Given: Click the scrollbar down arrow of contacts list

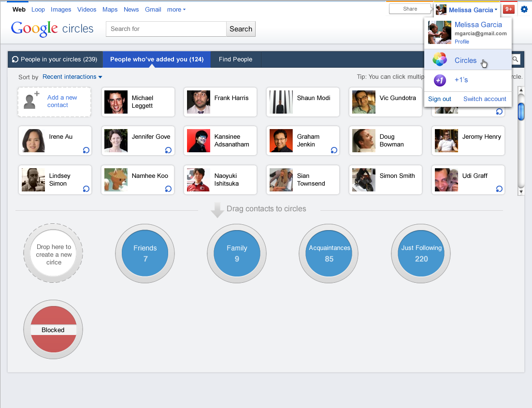Looking at the screenshot, I should (521, 192).
